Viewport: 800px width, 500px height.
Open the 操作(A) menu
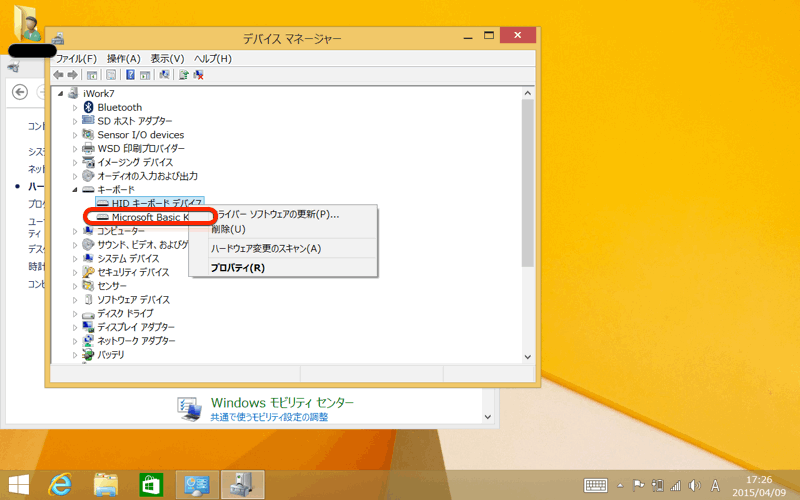[x=123, y=58]
